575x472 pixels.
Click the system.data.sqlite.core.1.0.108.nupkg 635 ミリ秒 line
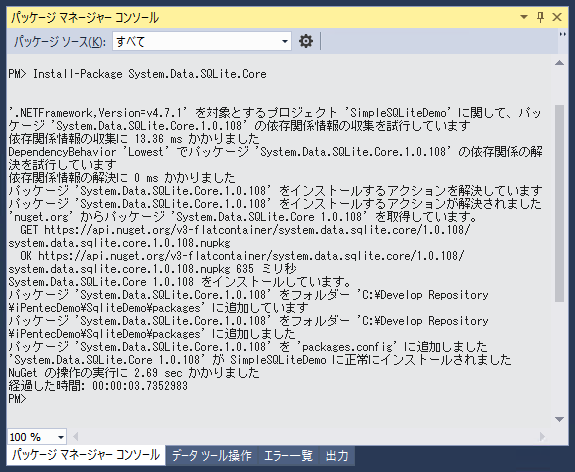click(152, 269)
